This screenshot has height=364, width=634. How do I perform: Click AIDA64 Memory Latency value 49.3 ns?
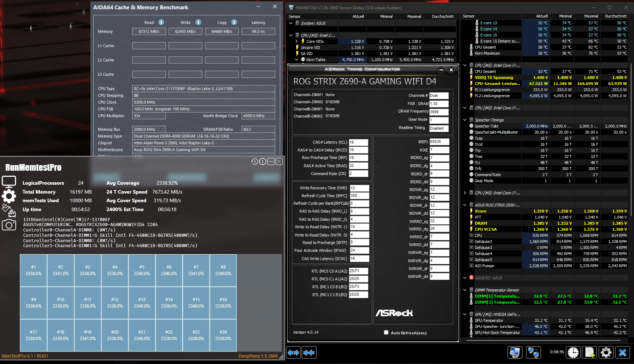pos(258,31)
